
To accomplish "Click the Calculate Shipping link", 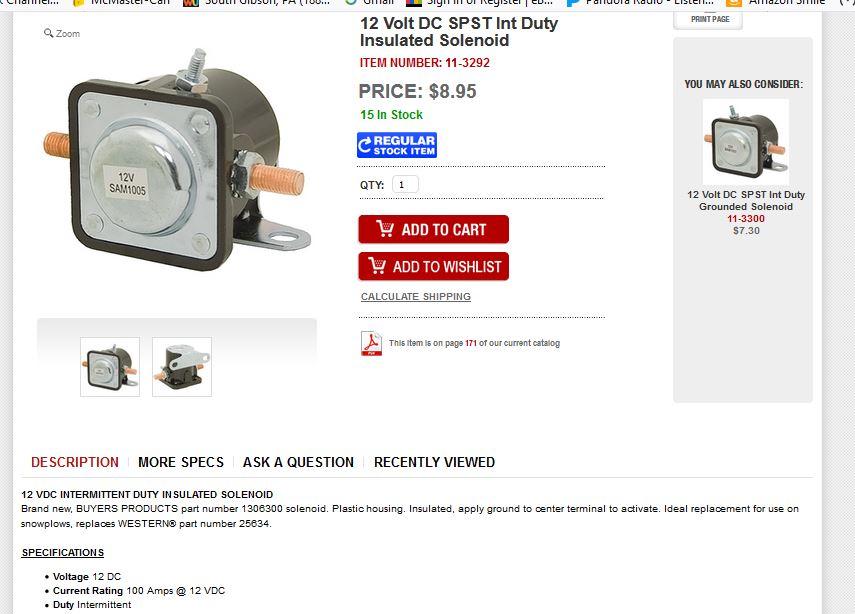I will coord(416,297).
